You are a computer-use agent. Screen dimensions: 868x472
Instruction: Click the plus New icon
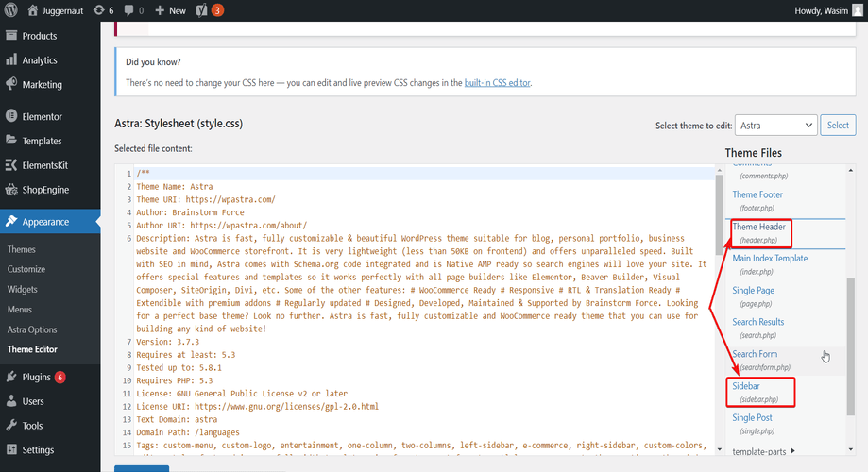click(160, 10)
